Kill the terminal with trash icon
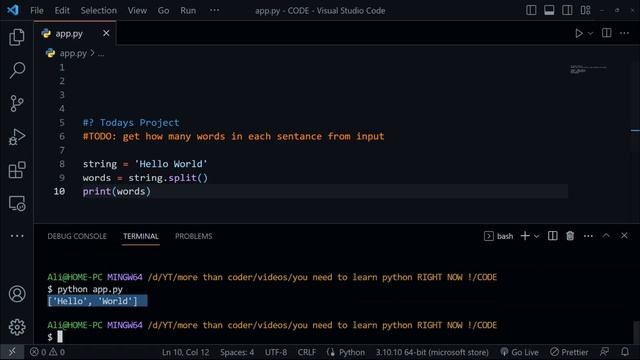The height and width of the screenshot is (360, 640). pyautogui.click(x=570, y=236)
